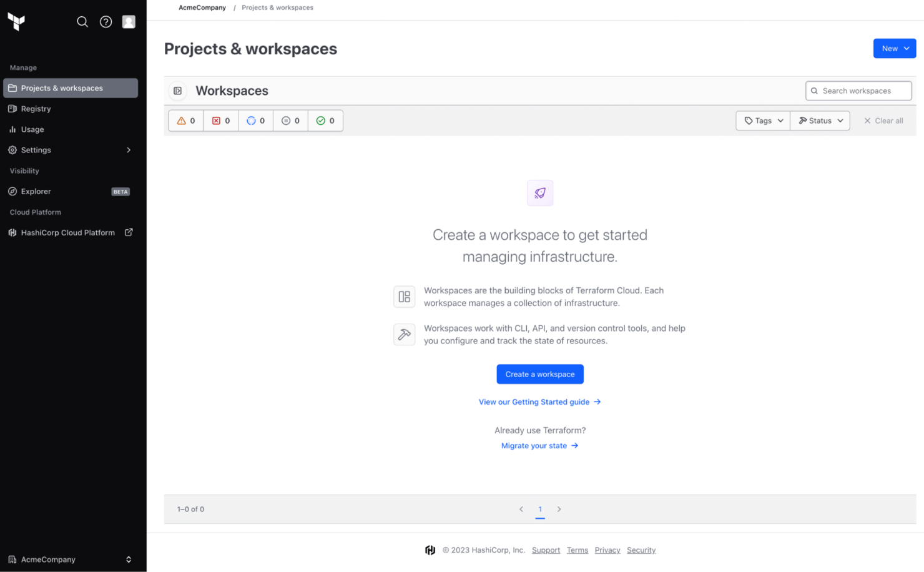Go to next page arrow

pos(559,509)
